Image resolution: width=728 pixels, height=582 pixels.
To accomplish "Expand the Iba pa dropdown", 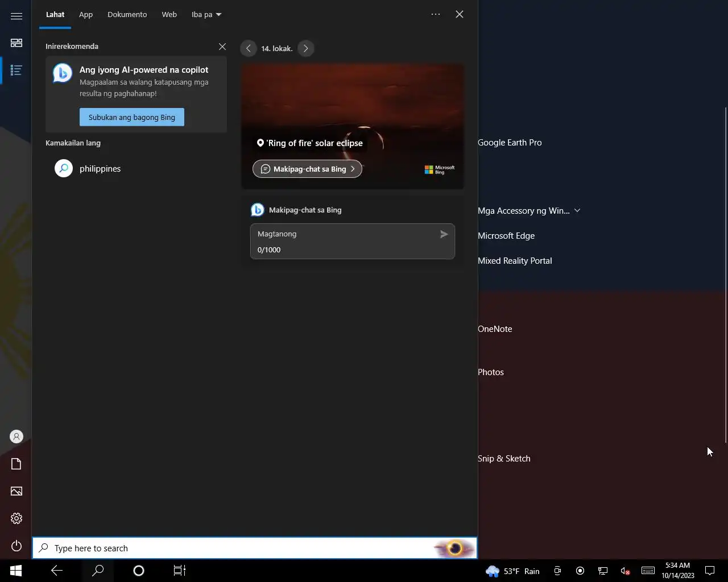I will [x=206, y=14].
